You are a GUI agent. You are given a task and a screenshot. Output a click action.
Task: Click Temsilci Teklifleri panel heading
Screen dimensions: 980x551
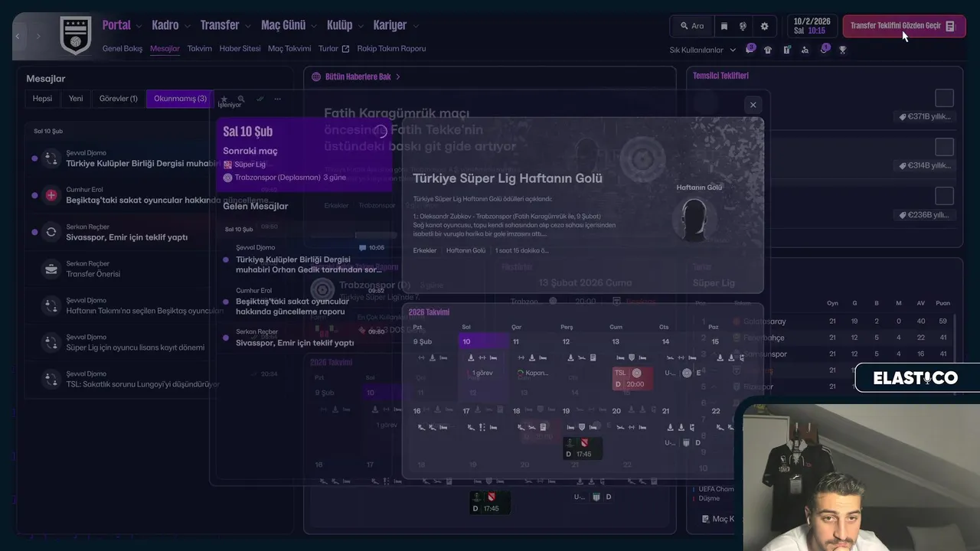point(720,76)
